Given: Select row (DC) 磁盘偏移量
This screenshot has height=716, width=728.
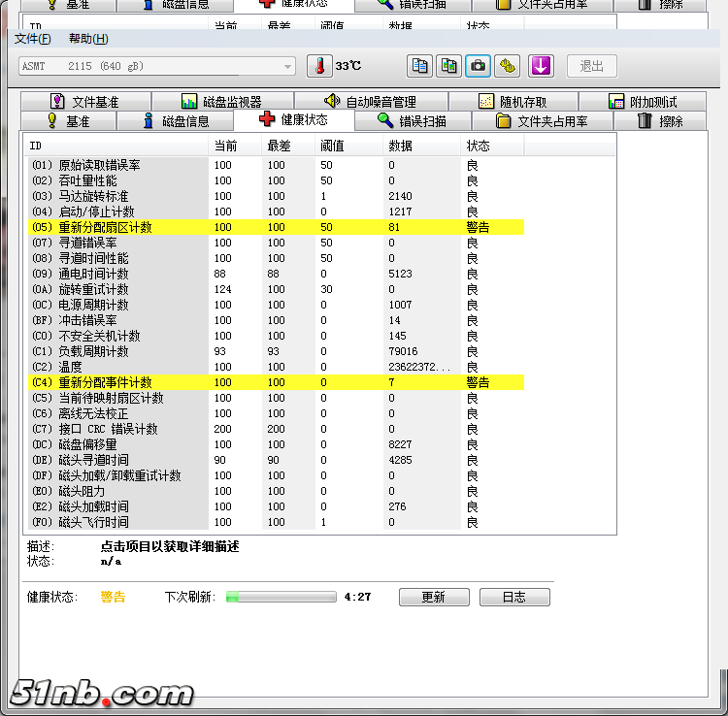Looking at the screenshot, I should (x=276, y=444).
